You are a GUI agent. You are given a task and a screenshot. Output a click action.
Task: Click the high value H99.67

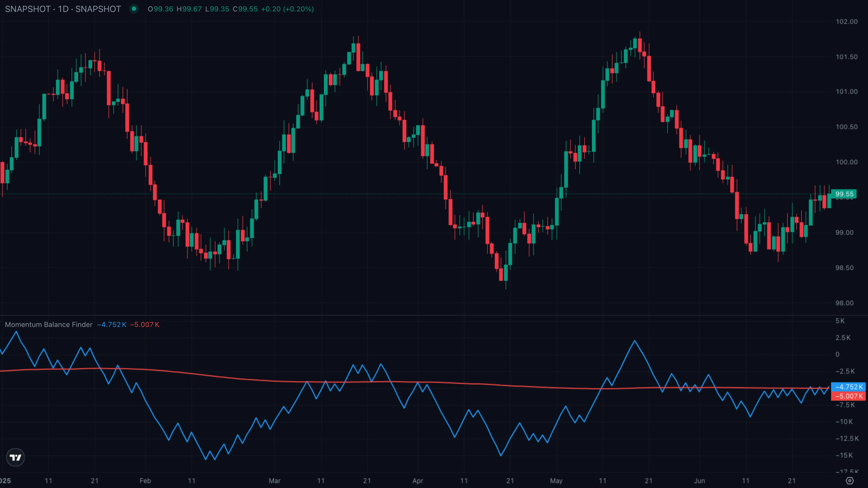(x=189, y=9)
